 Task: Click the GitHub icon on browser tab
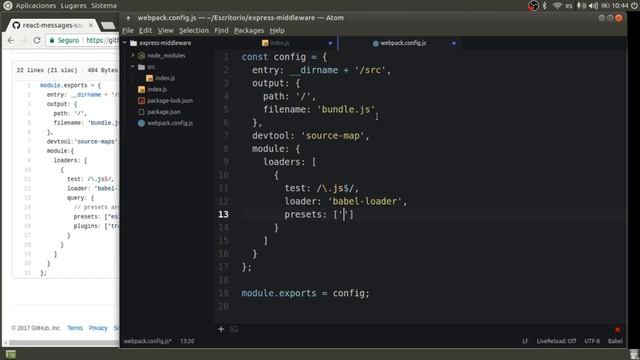point(16,25)
